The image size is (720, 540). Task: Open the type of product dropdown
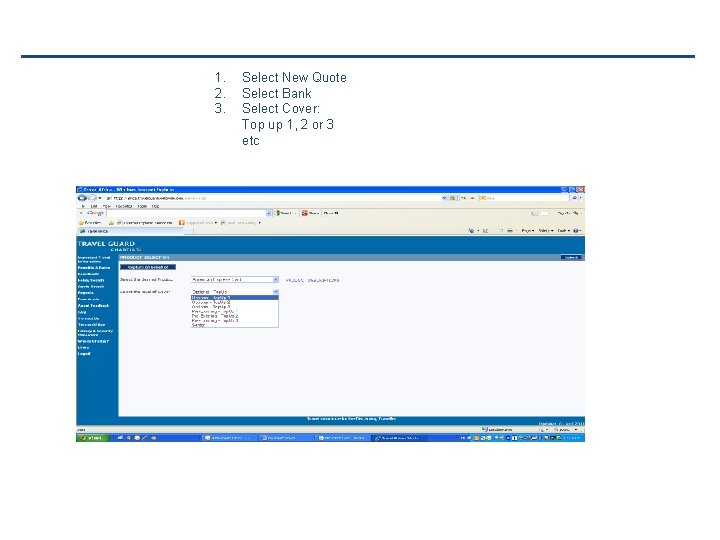tap(235, 280)
